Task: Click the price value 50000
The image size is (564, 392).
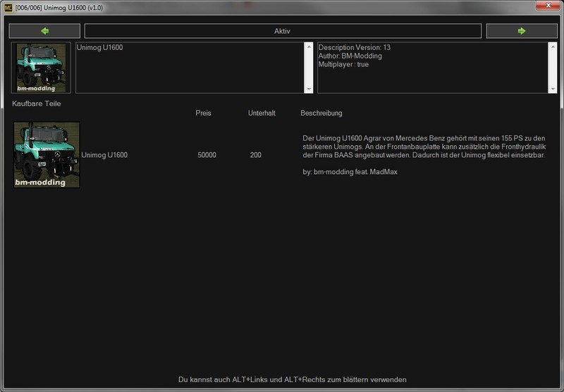Action: point(207,155)
